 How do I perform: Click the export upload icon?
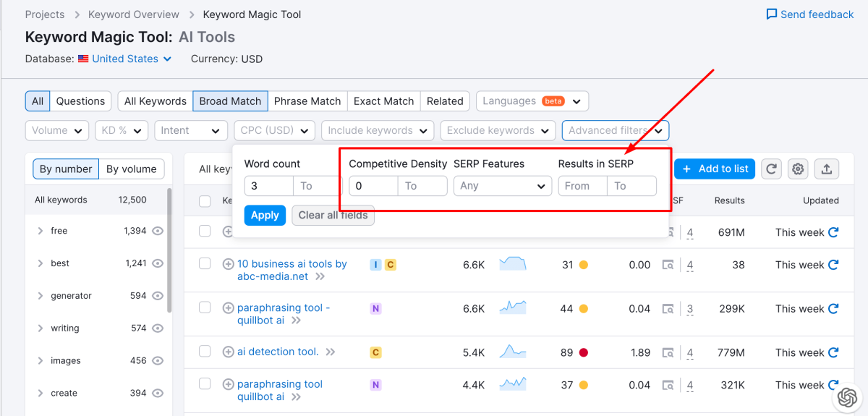tap(826, 169)
